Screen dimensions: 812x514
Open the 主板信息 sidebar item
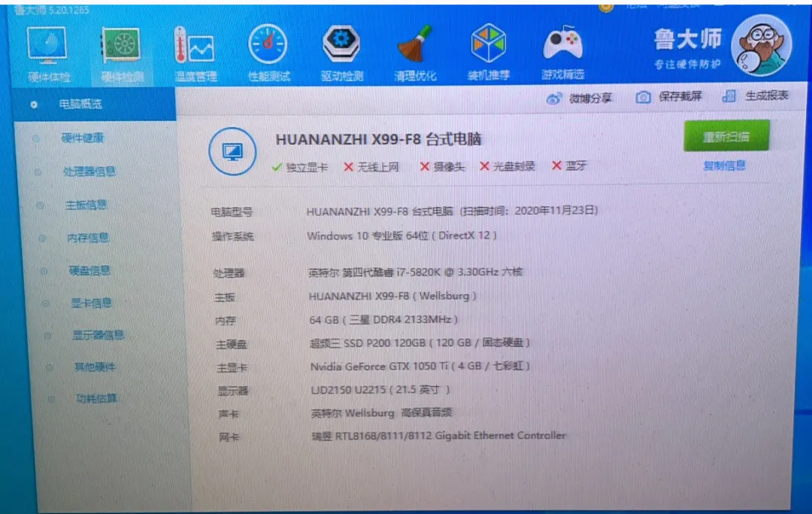pyautogui.click(x=86, y=205)
